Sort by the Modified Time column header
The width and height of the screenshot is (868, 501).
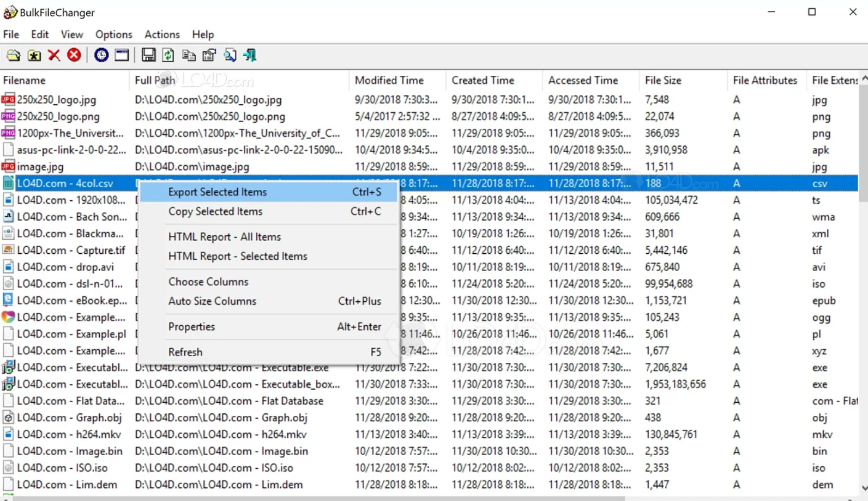(397, 80)
